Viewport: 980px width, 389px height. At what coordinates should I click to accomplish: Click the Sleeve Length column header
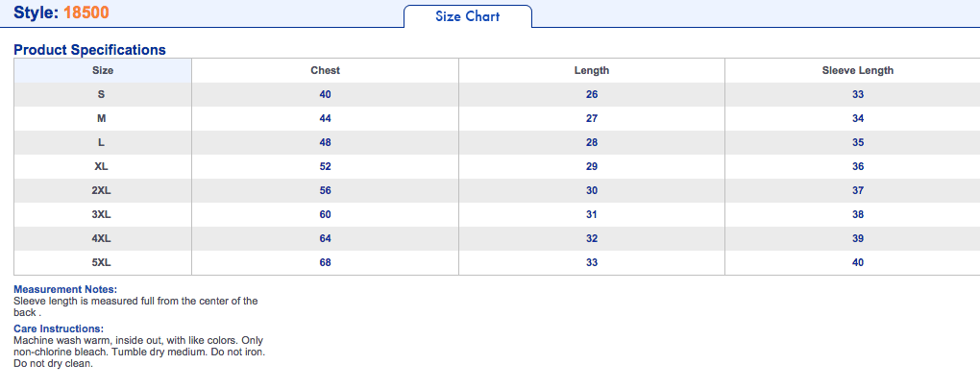[857, 70]
